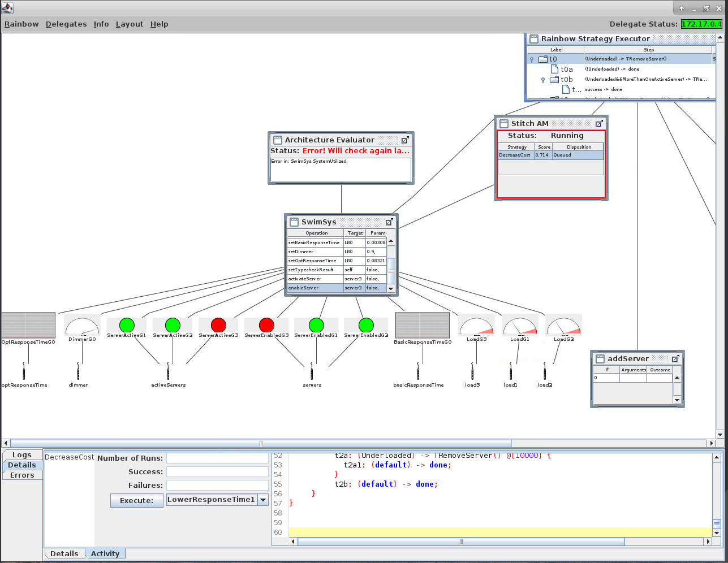Viewport: 728px width, 563px height.
Task: Pop out the Stitch AM window
Action: click(x=599, y=124)
